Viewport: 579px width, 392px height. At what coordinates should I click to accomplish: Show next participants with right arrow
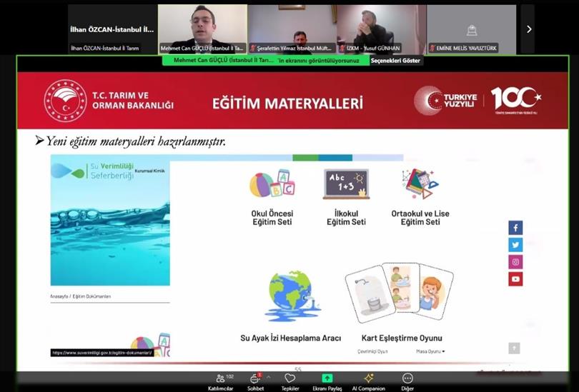(528, 29)
